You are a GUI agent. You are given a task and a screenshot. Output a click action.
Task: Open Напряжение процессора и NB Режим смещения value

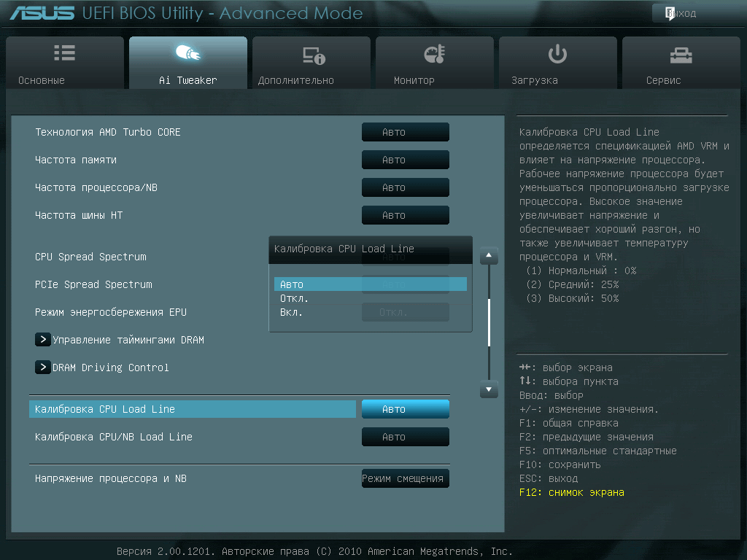coord(406,478)
